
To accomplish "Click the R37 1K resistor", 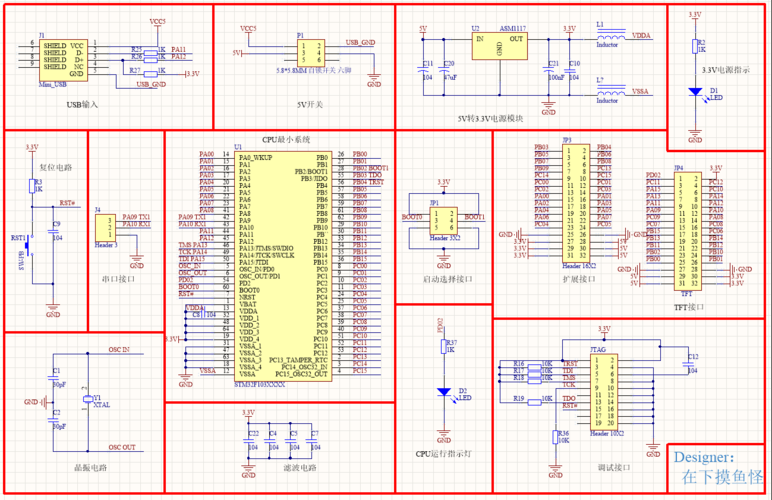I will 444,346.
